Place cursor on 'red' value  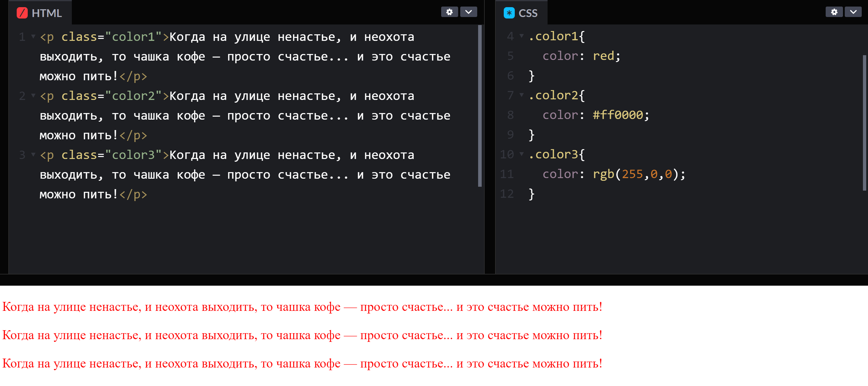point(604,55)
